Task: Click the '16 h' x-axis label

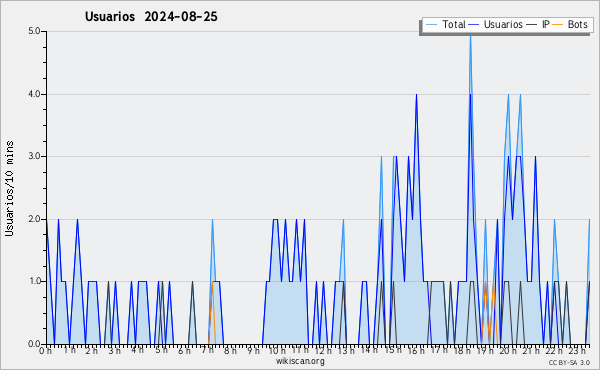Action: tap(416, 351)
